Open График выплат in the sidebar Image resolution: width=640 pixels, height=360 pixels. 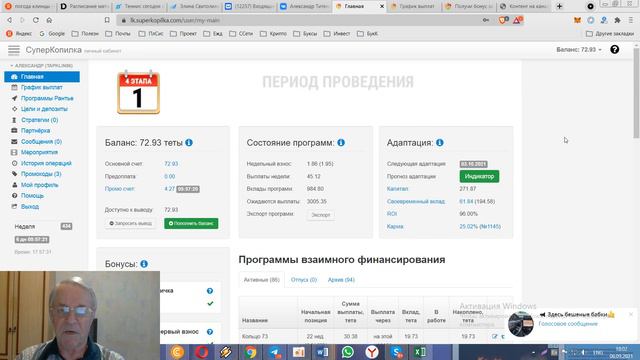[42, 87]
